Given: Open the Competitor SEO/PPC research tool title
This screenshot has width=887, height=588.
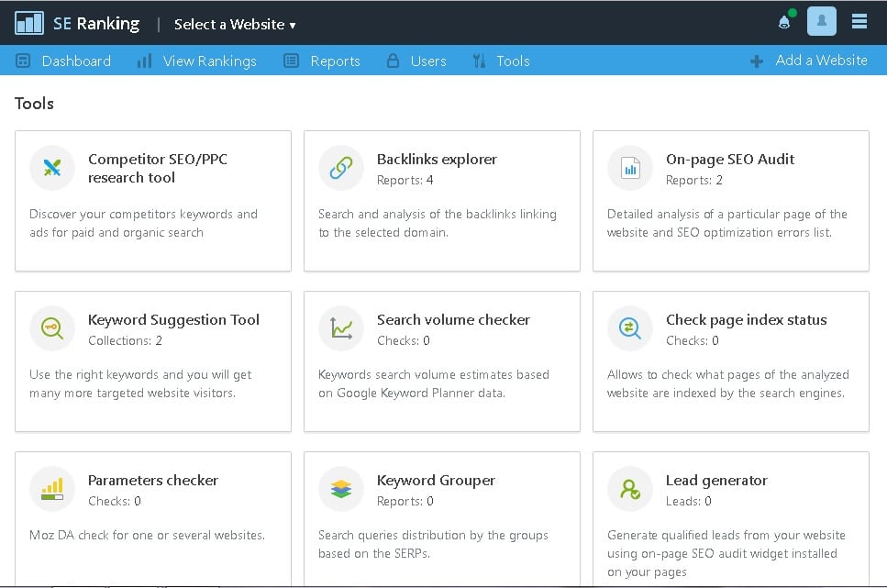Looking at the screenshot, I should [x=158, y=168].
